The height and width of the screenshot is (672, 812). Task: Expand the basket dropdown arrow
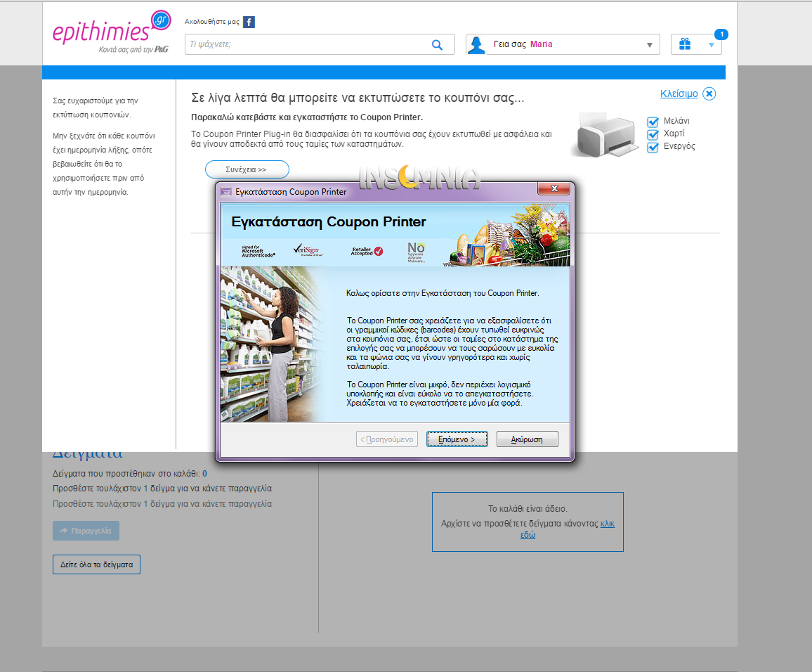(712, 45)
